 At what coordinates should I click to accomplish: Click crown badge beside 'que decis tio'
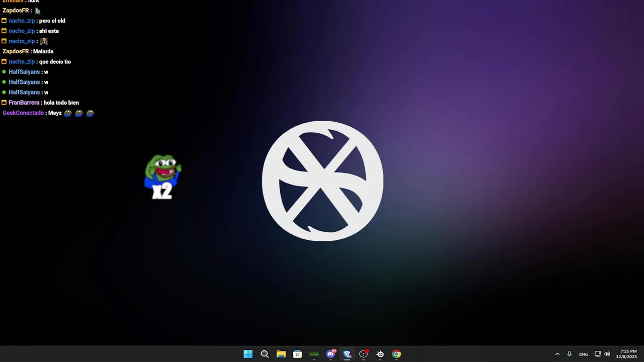click(4, 62)
